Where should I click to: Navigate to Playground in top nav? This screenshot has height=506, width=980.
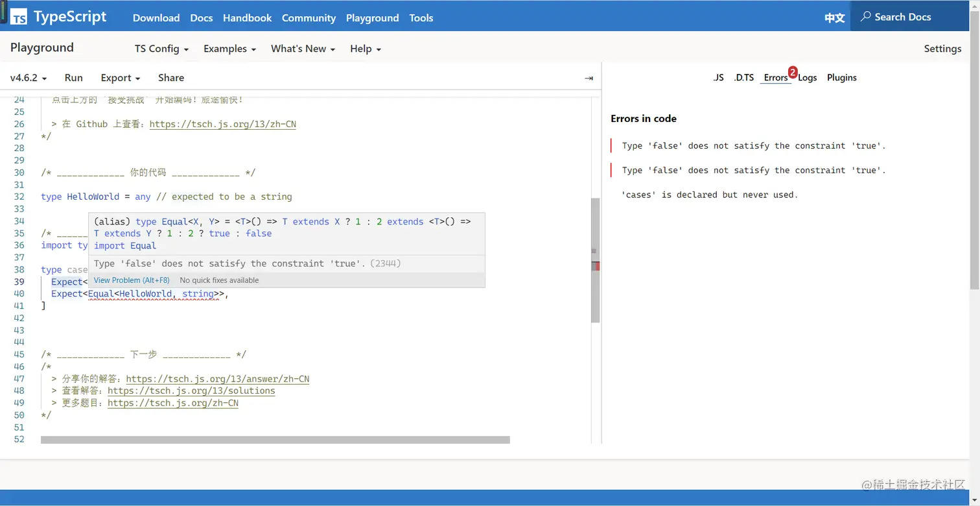coord(373,18)
